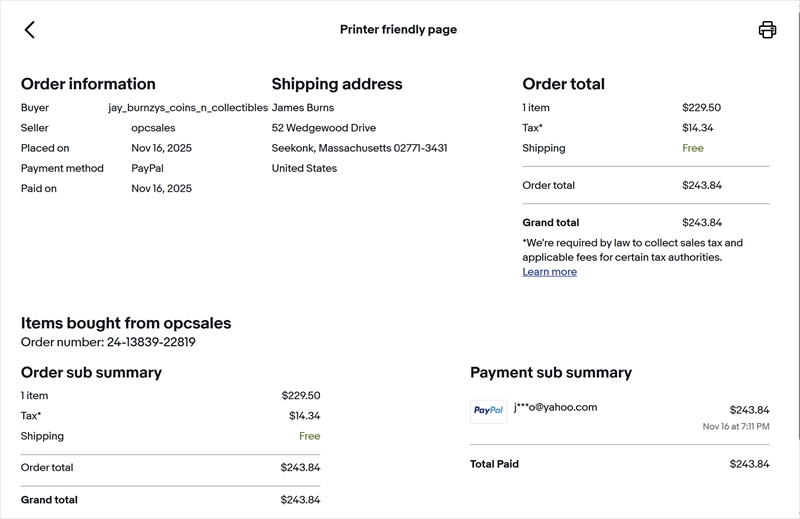800x519 pixels.
Task: Click the Order information heading
Action: [88, 84]
